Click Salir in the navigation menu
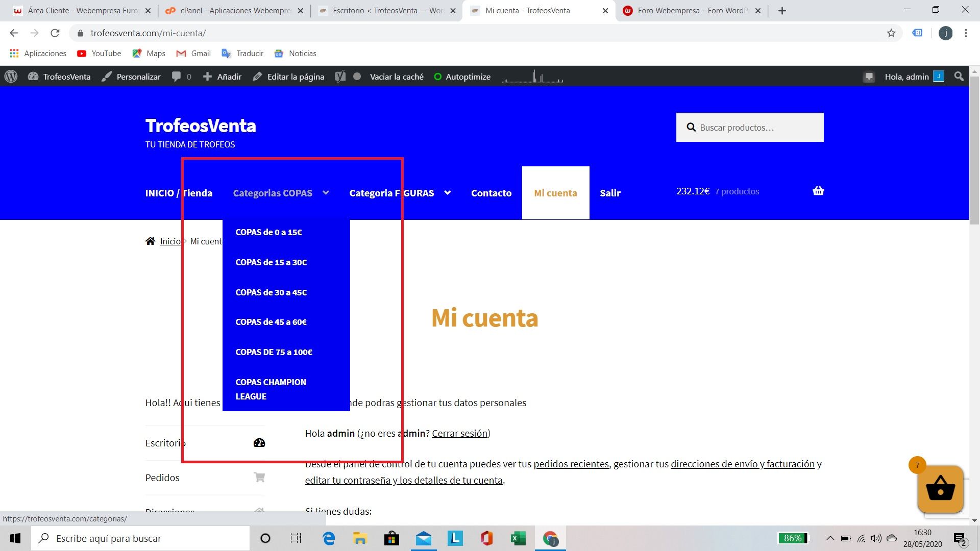Image resolution: width=980 pixels, height=551 pixels. point(610,193)
